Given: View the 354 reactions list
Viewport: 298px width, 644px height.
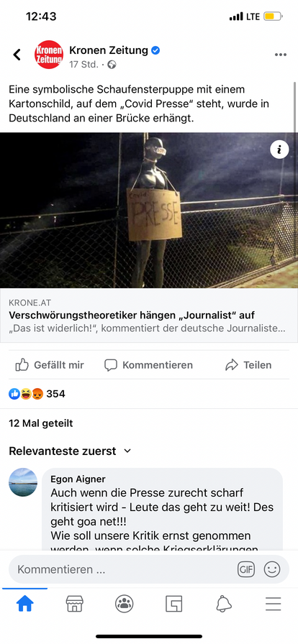Looking at the screenshot, I should click(x=37, y=394).
